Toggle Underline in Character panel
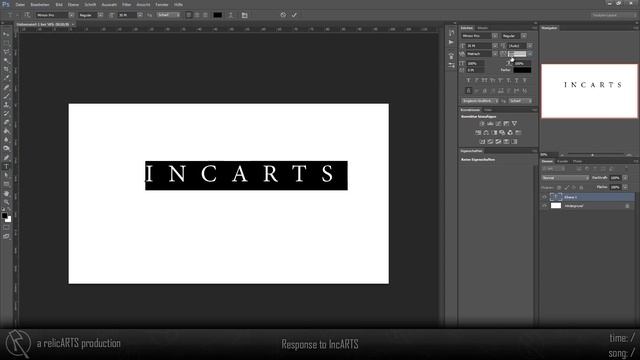Screen dimensions: 640x360 (517, 80)
